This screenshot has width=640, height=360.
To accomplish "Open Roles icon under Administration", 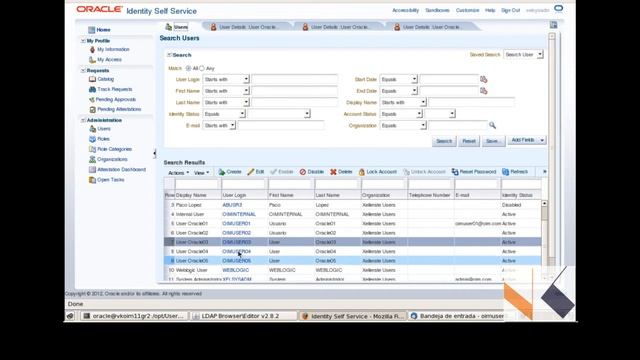I will [x=93, y=139].
